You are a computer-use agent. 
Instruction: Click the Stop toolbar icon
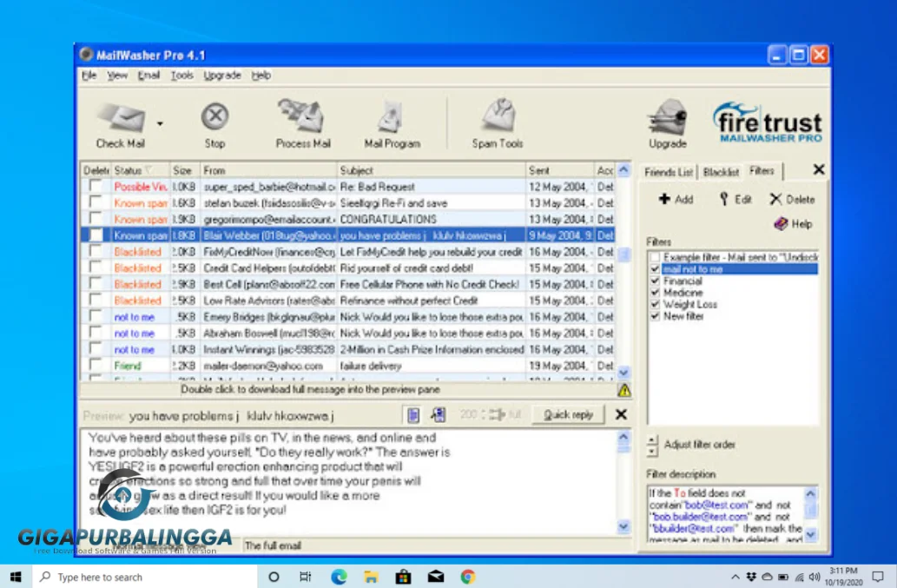tap(215, 116)
